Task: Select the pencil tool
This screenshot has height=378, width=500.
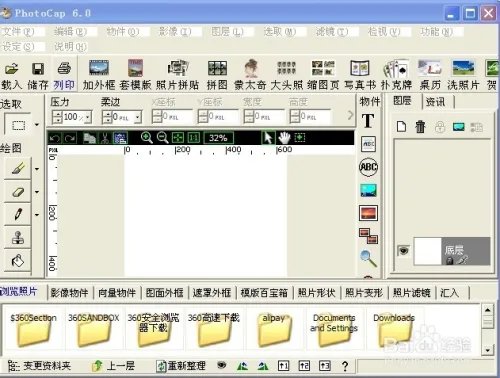Action: [18, 214]
